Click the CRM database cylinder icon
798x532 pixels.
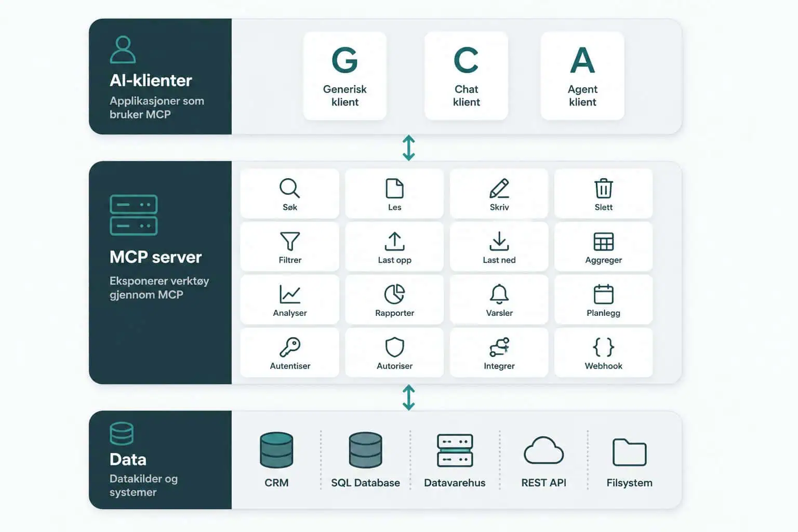276,450
